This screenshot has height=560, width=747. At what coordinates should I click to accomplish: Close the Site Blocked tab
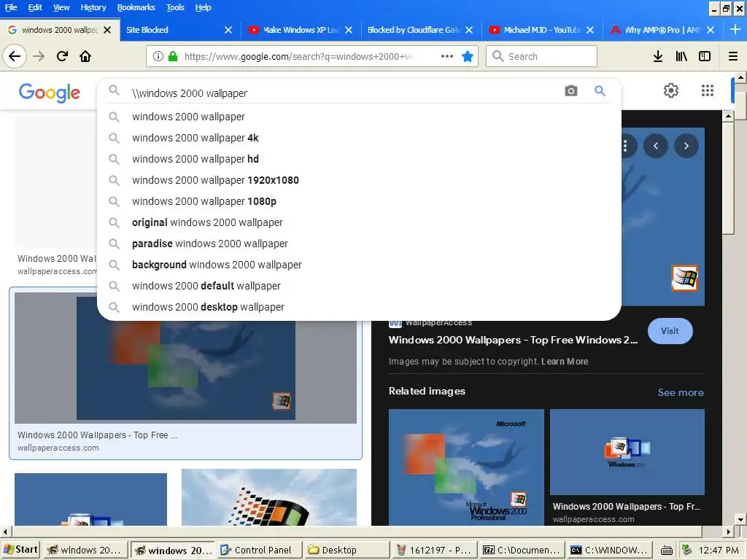click(228, 30)
